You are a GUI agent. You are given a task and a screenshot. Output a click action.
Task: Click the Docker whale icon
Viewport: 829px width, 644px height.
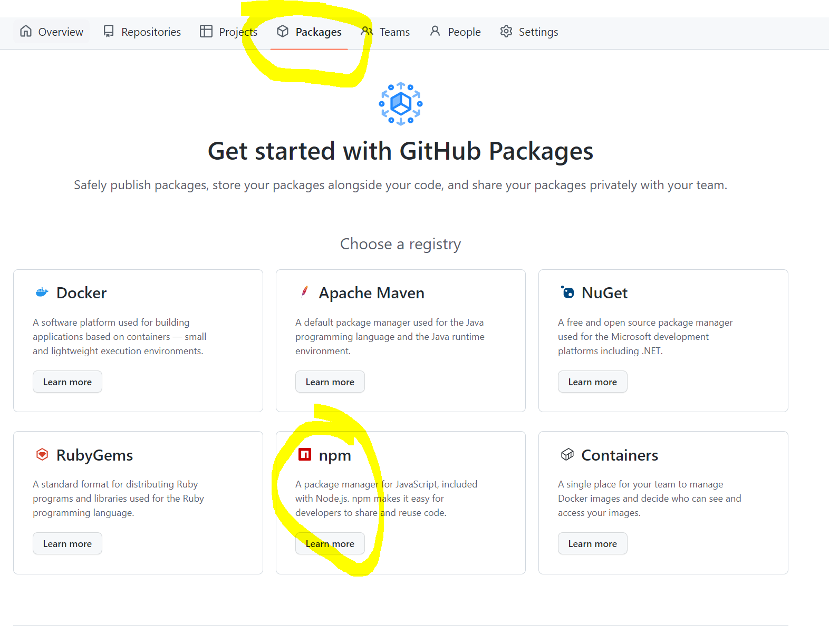point(41,292)
